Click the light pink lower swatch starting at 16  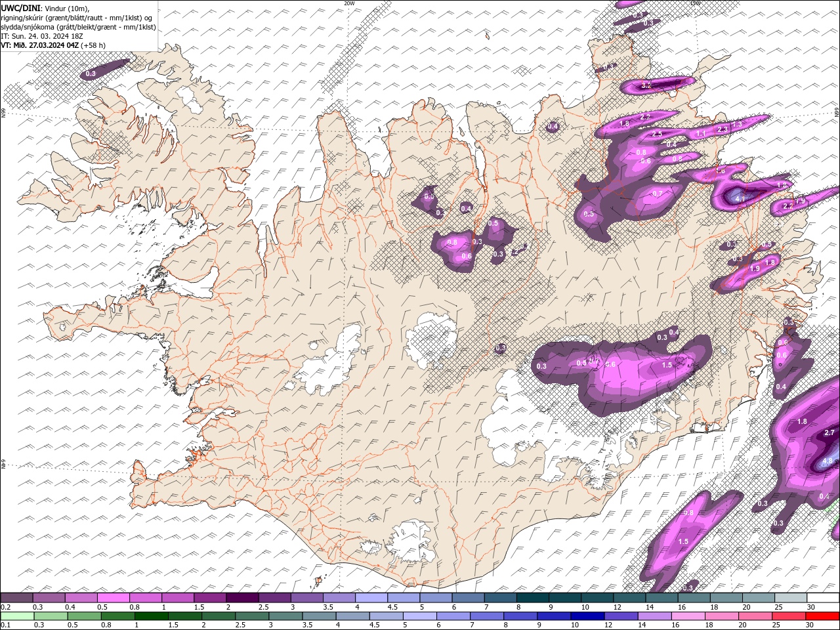click(x=689, y=616)
